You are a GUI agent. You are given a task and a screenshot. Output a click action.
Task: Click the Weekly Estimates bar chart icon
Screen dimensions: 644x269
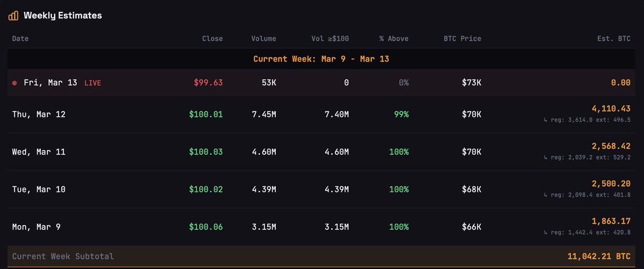tap(14, 16)
